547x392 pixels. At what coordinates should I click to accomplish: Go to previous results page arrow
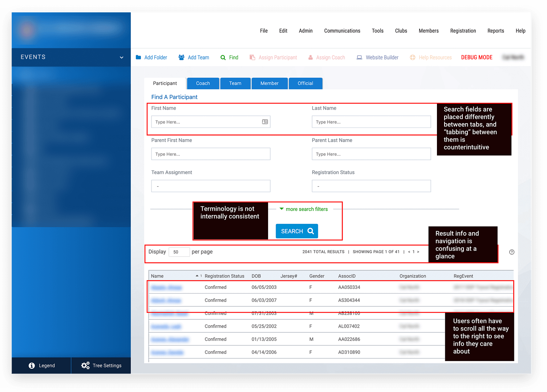point(409,252)
